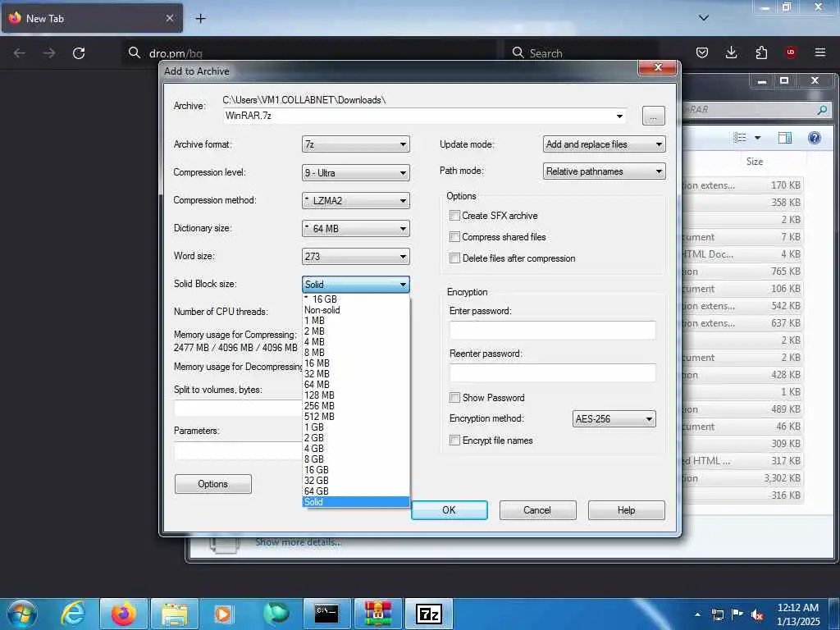Click the OK button
The height and width of the screenshot is (630, 840).
point(449,510)
